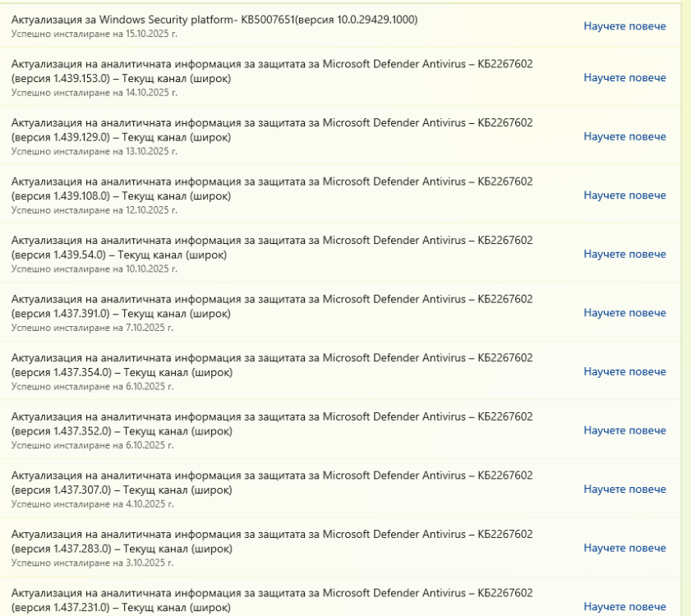Click 'Научете повече' for version 1.437.231.0
The width and height of the screenshot is (691, 616).
624,607
